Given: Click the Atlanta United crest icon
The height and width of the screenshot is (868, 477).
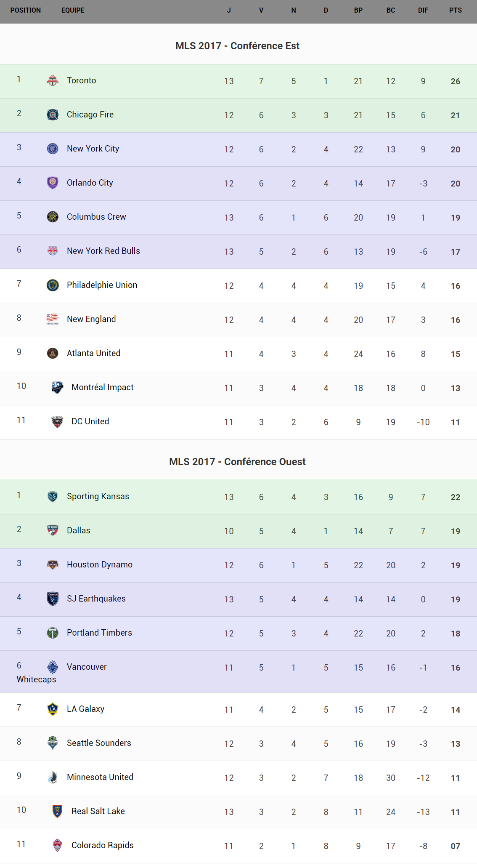Looking at the screenshot, I should tap(53, 353).
